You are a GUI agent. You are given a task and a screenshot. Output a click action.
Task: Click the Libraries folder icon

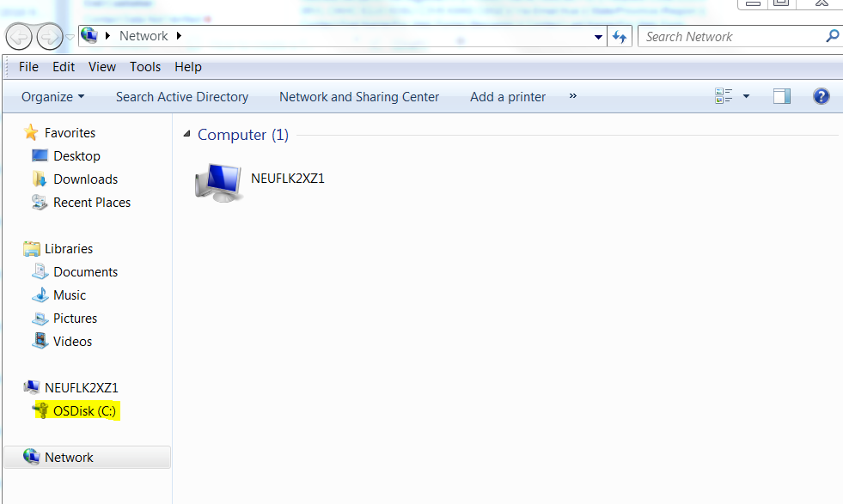(32, 248)
